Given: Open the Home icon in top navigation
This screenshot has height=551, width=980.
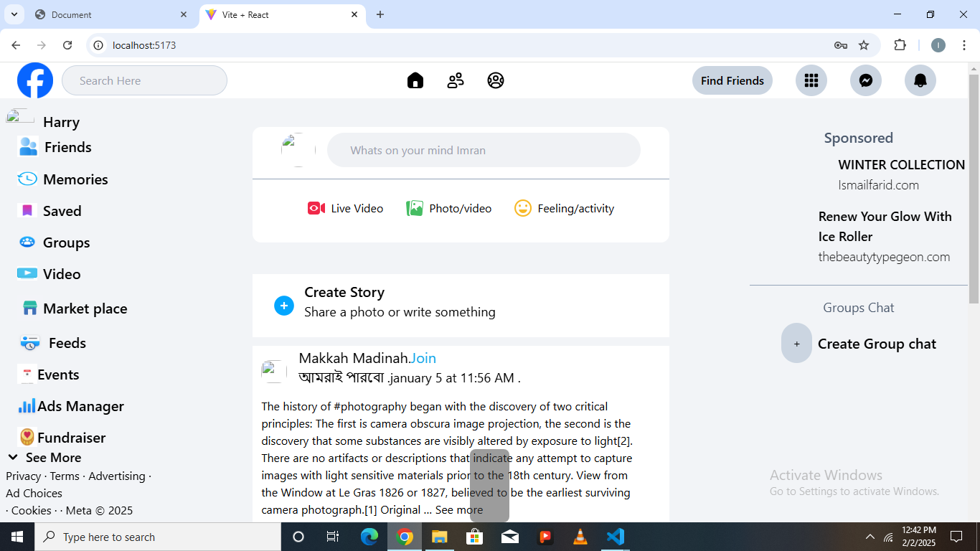Looking at the screenshot, I should tap(415, 80).
